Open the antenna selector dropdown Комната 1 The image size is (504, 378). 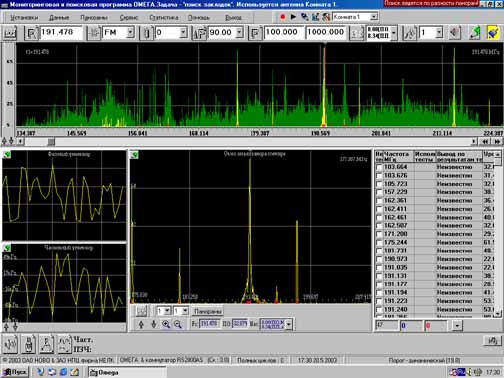click(x=374, y=17)
